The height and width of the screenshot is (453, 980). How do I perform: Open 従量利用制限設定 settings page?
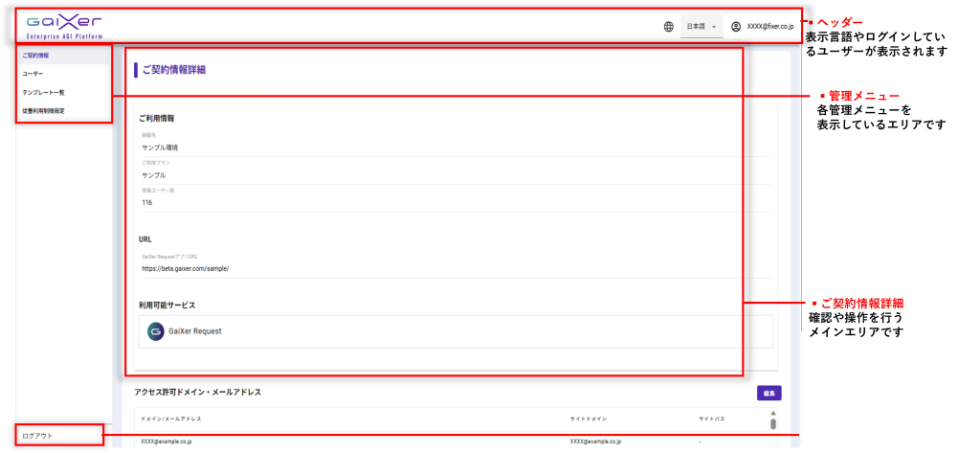pos(44,111)
